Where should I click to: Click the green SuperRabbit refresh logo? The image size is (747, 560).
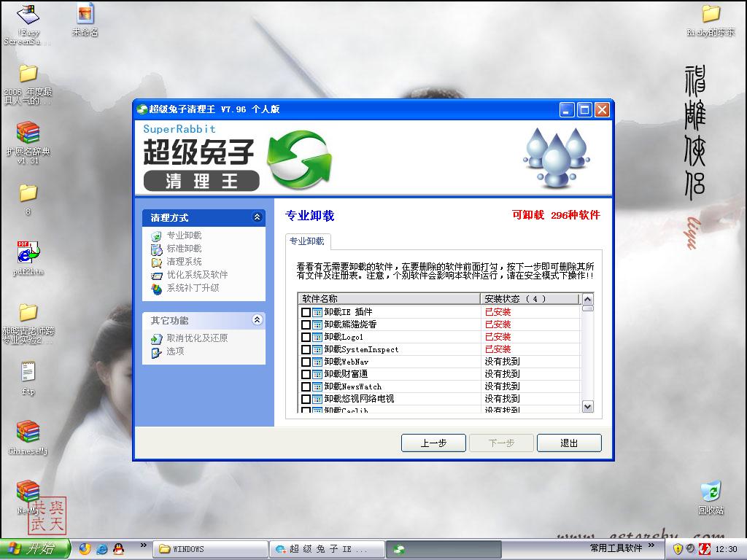[x=299, y=161]
